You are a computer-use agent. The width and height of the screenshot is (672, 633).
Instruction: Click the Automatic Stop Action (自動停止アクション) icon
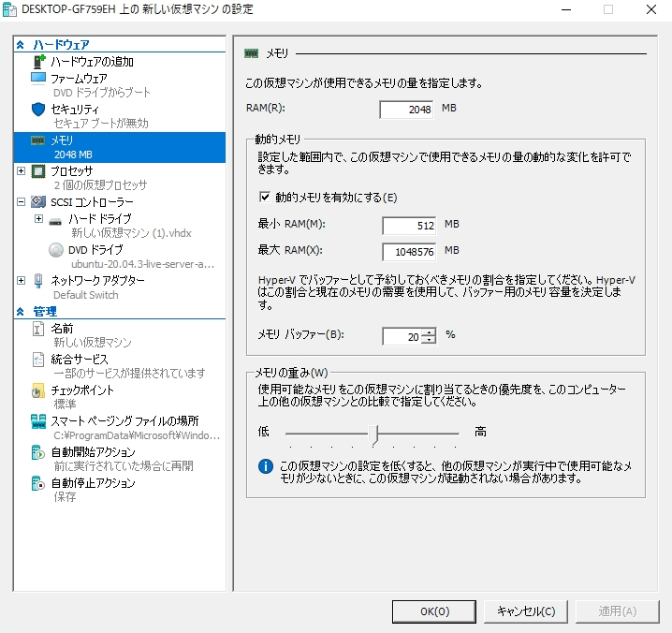tap(38, 483)
